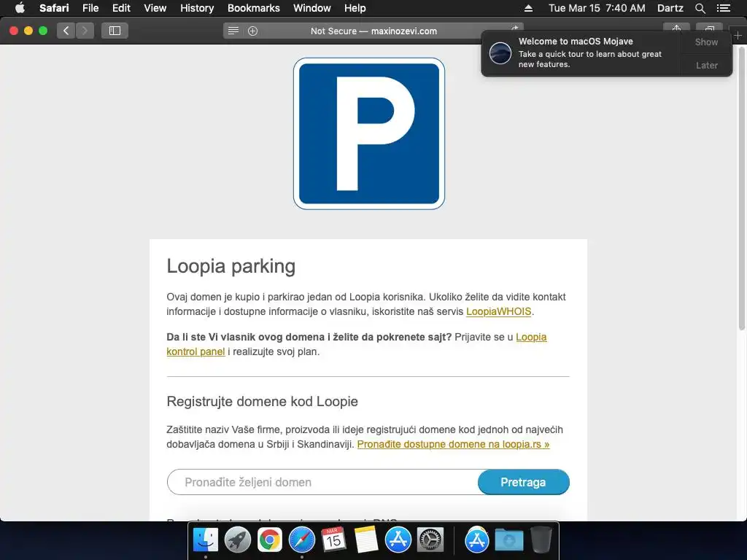Screen dimensions: 747x560
Task: Click Safari compass icon in Dock
Action: (x=301, y=540)
